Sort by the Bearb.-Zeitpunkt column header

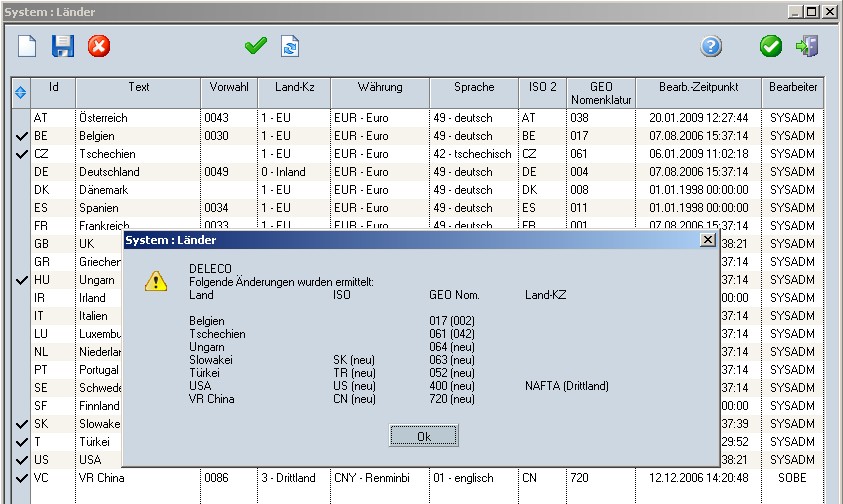pyautogui.click(x=698, y=88)
